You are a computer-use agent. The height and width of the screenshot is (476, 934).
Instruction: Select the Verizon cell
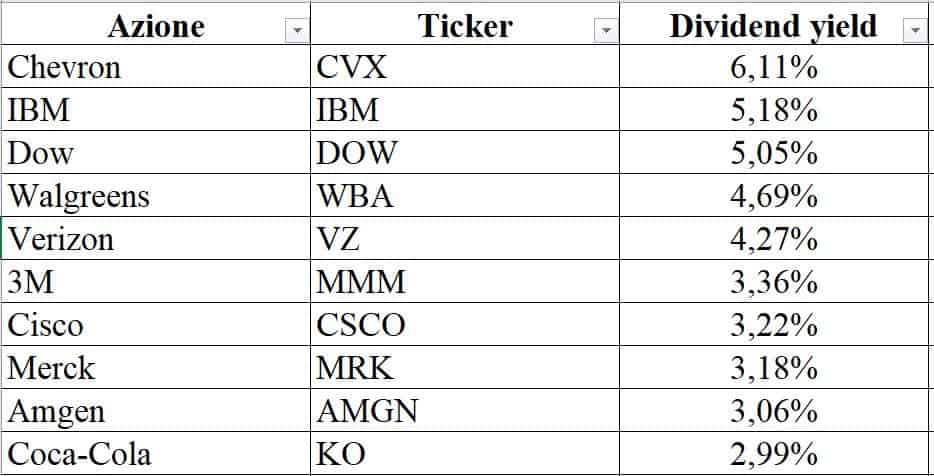pyautogui.click(x=155, y=239)
